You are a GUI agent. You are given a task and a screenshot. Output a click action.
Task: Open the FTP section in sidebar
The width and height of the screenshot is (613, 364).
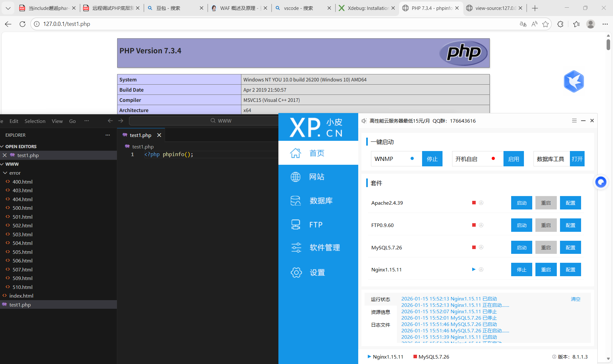pyautogui.click(x=315, y=225)
